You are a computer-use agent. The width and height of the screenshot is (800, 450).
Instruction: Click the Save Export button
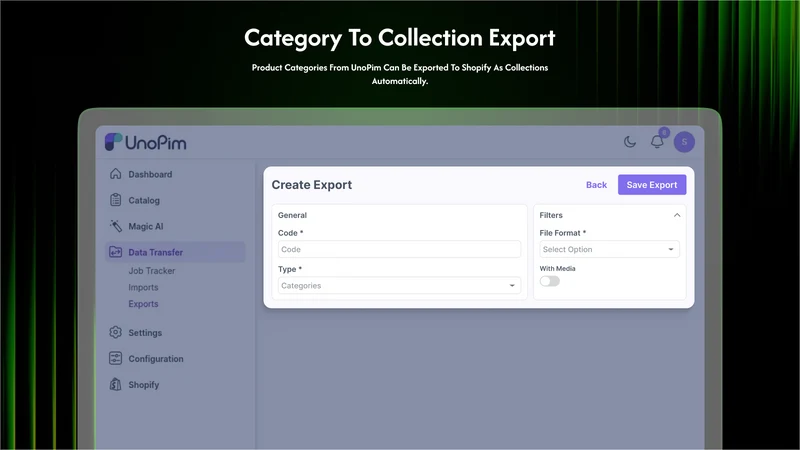(x=652, y=185)
